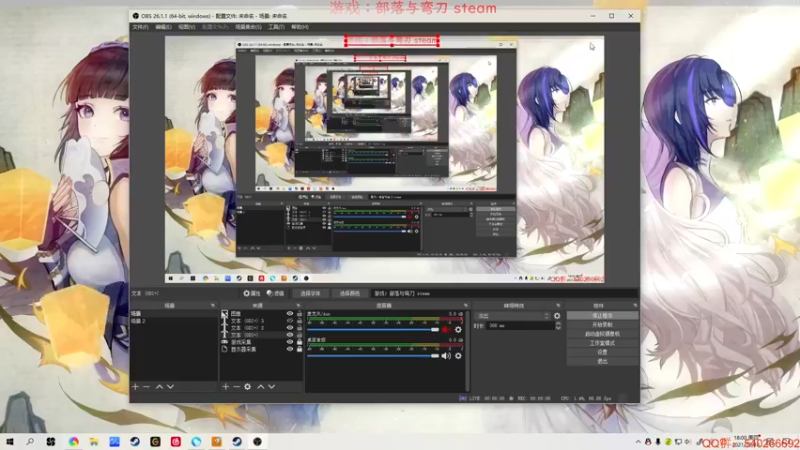Click the 开始录制 button
Viewport: 800px width, 450px height.
click(602, 324)
